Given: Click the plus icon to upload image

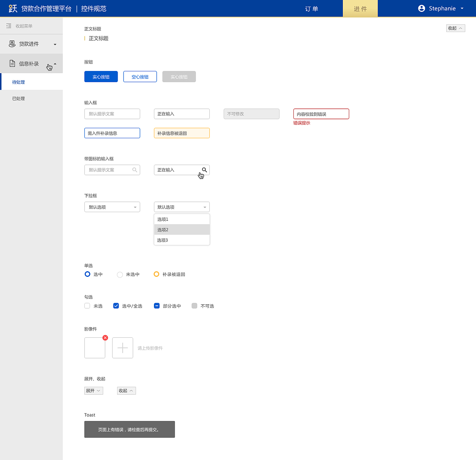Looking at the screenshot, I should (x=123, y=348).
